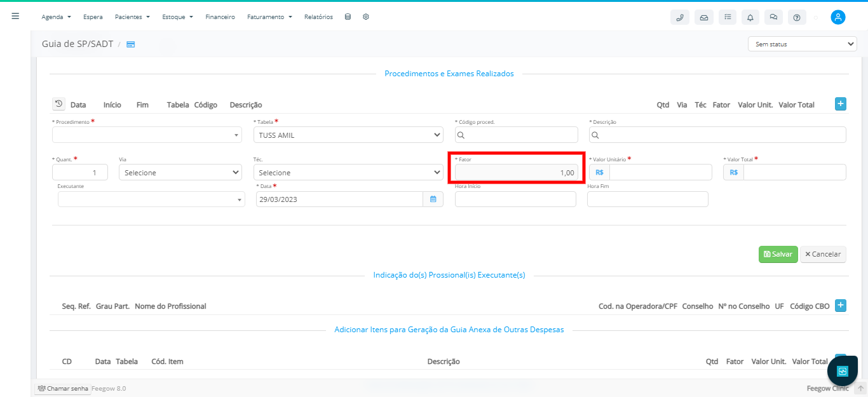The image size is (868, 397).
Task: Cancel the procedure entry
Action: [x=823, y=254]
